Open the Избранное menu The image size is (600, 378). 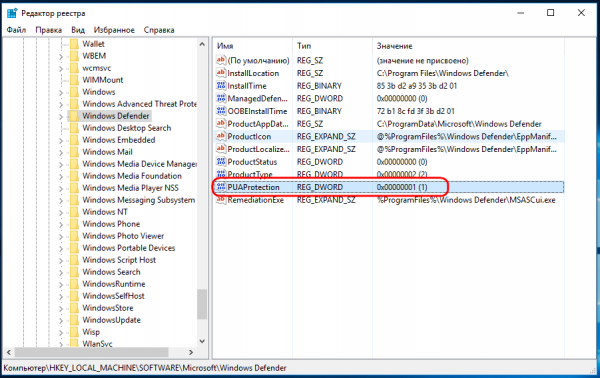click(114, 30)
